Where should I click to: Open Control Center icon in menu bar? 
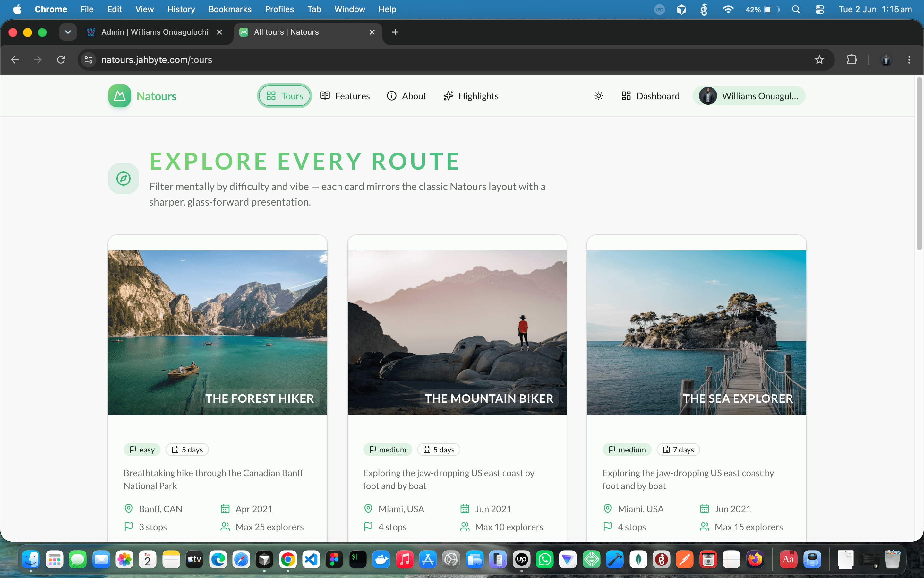click(820, 9)
